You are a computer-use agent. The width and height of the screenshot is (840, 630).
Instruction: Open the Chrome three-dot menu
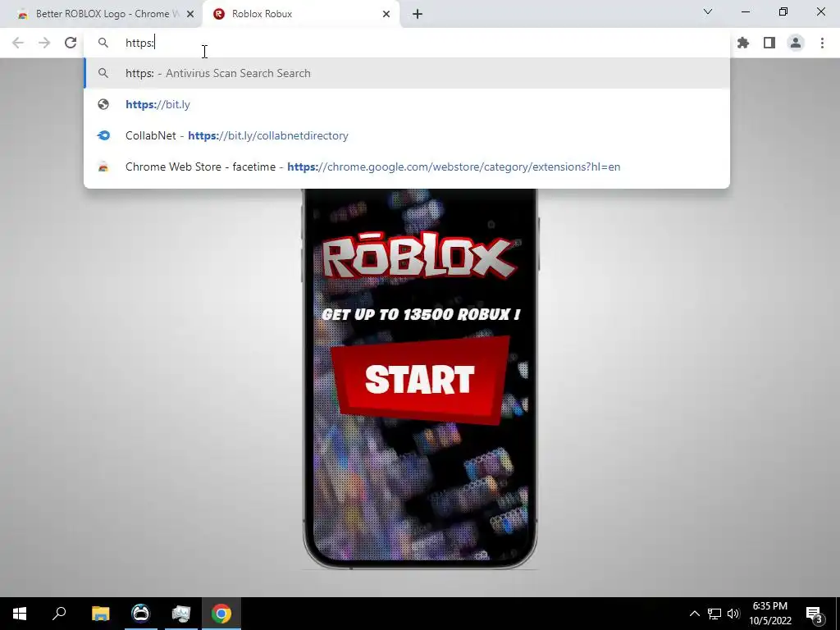tap(822, 43)
